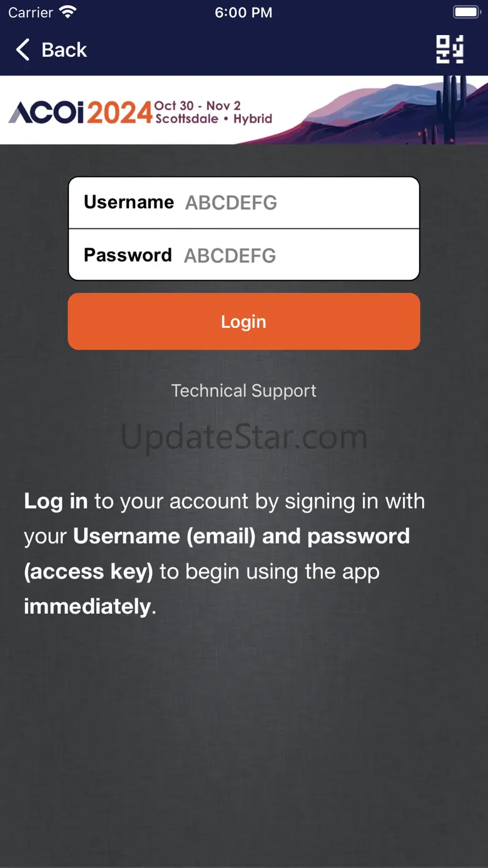Click the UpdateStar.com watermark text
Image resolution: width=488 pixels, height=868 pixels.
(x=244, y=436)
